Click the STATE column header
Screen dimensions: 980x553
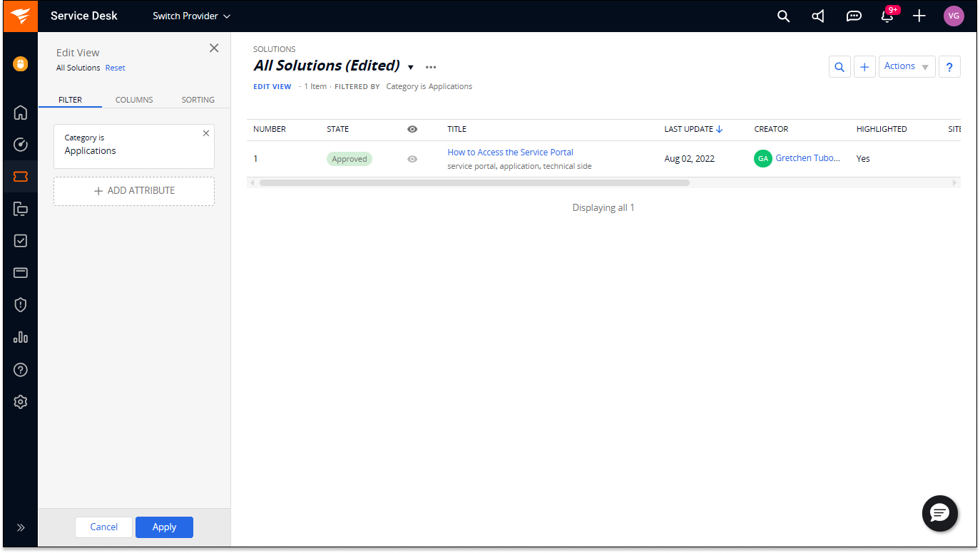click(338, 129)
